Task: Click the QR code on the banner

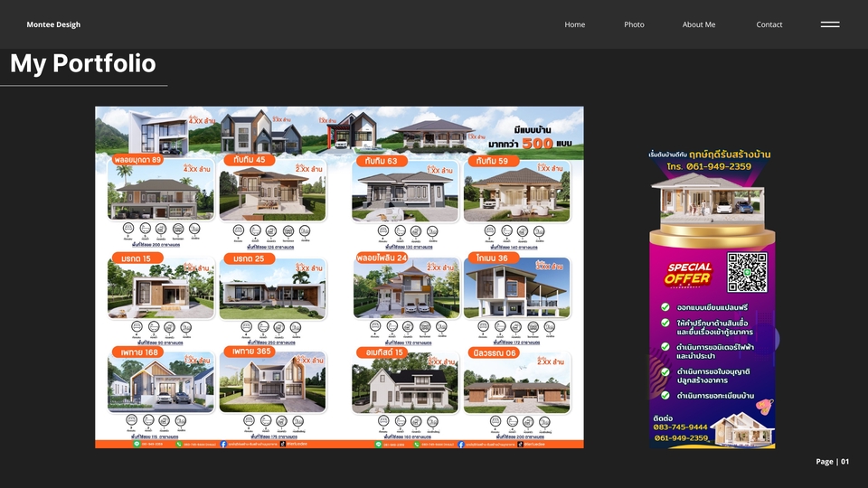Action: [x=747, y=272]
